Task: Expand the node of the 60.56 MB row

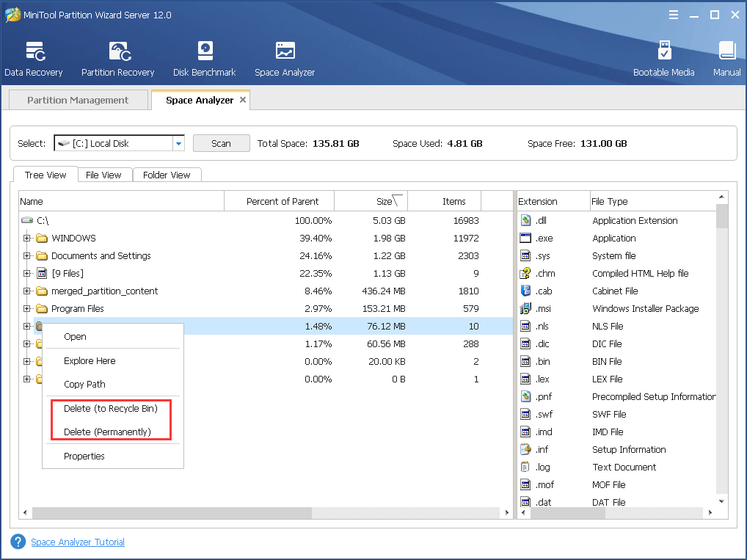Action: [x=26, y=343]
